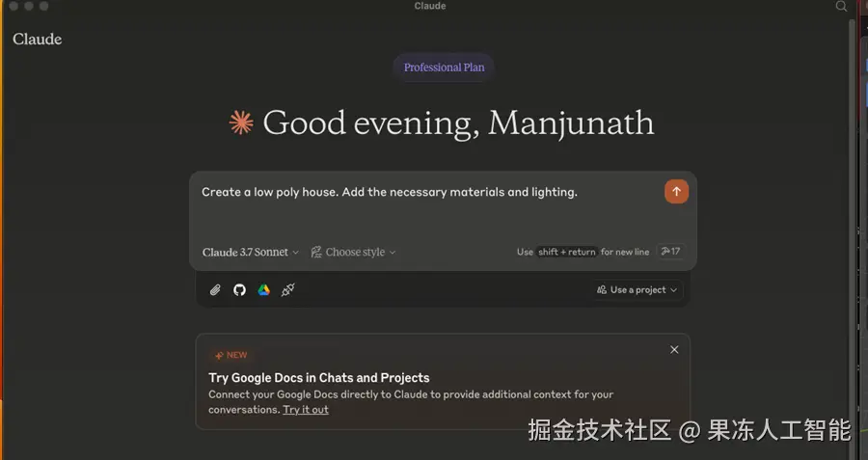Attach a file using the paperclip icon
This screenshot has width=868, height=460.
pyautogui.click(x=215, y=290)
